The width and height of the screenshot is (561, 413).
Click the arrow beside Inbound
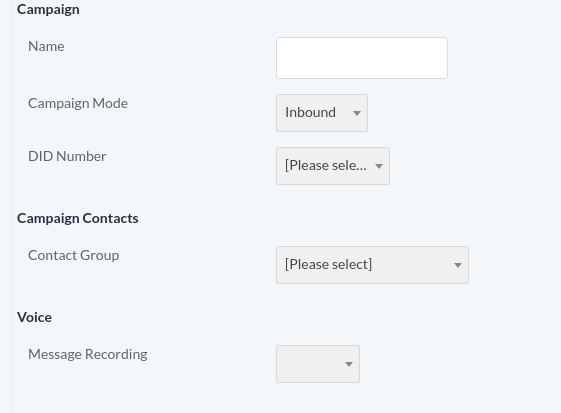pyautogui.click(x=356, y=113)
